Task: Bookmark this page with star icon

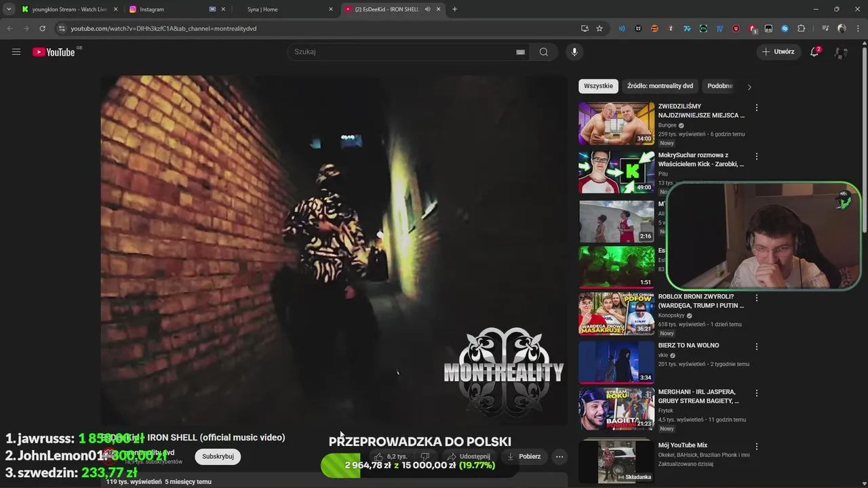Action: [599, 28]
